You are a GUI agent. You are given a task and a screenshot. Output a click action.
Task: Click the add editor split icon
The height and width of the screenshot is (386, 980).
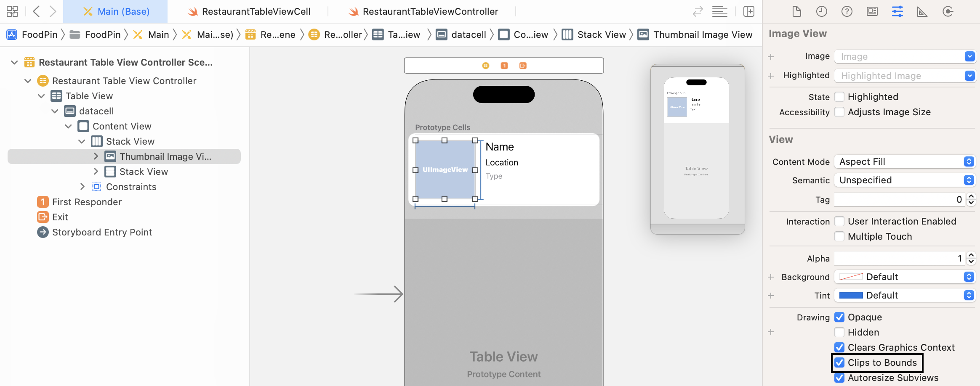click(x=749, y=11)
